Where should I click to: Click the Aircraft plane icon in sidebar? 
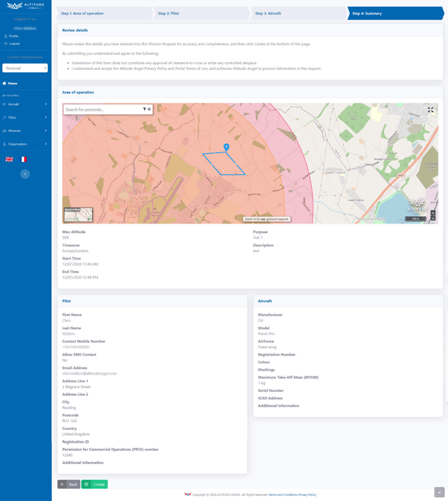click(4, 104)
